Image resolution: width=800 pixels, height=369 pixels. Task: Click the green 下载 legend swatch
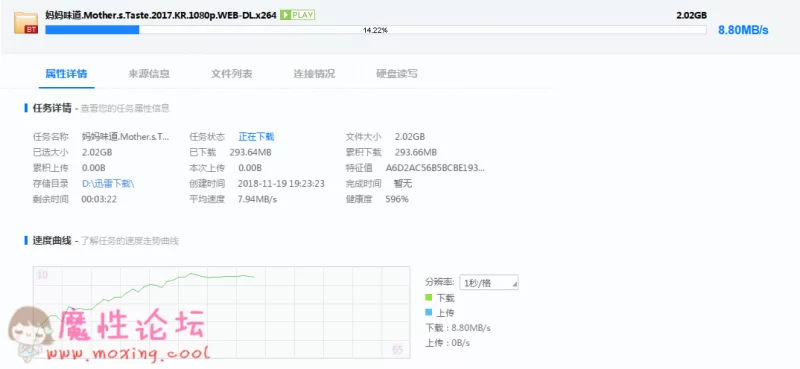coord(429,298)
